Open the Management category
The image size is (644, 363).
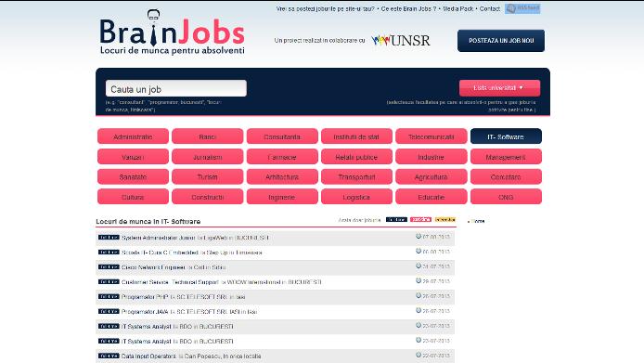[506, 157]
